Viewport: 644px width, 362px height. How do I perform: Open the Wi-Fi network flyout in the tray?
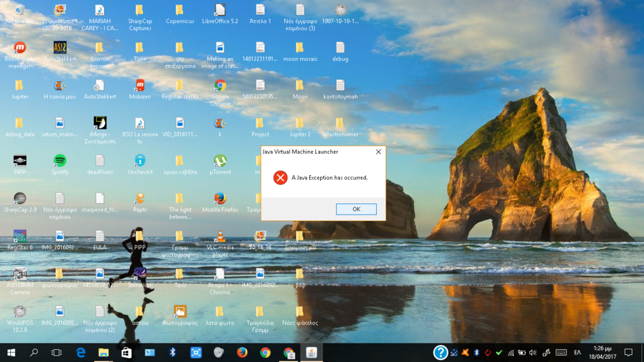click(511, 352)
